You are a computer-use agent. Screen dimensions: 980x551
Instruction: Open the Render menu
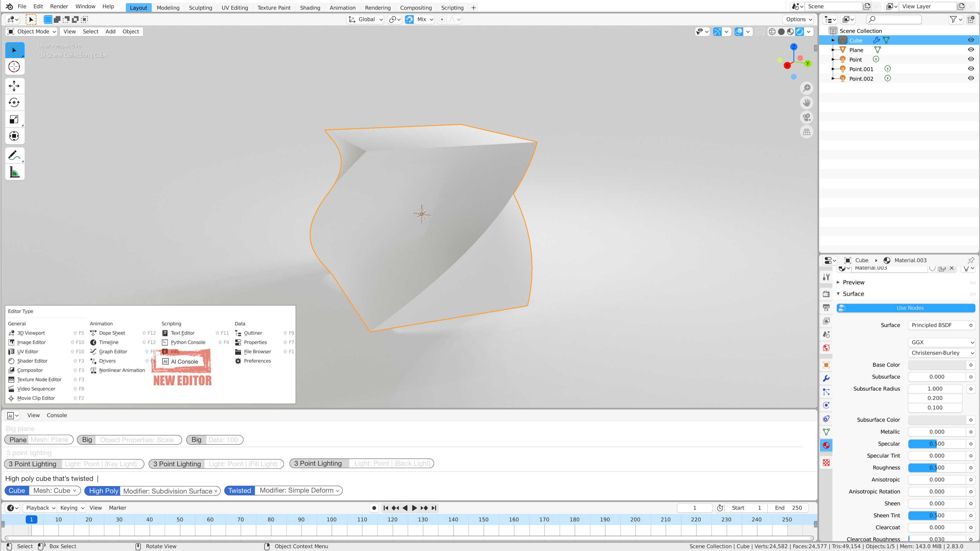click(59, 6)
